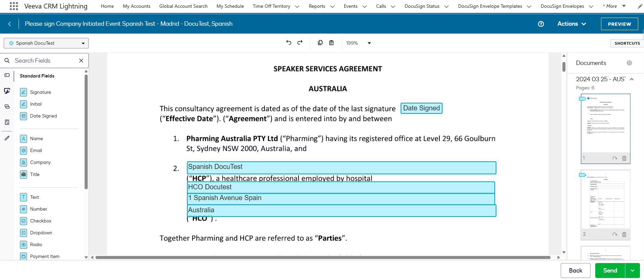Open the send options dropdown arrow
Image resolution: width=644 pixels, height=280 pixels.
[x=632, y=271]
